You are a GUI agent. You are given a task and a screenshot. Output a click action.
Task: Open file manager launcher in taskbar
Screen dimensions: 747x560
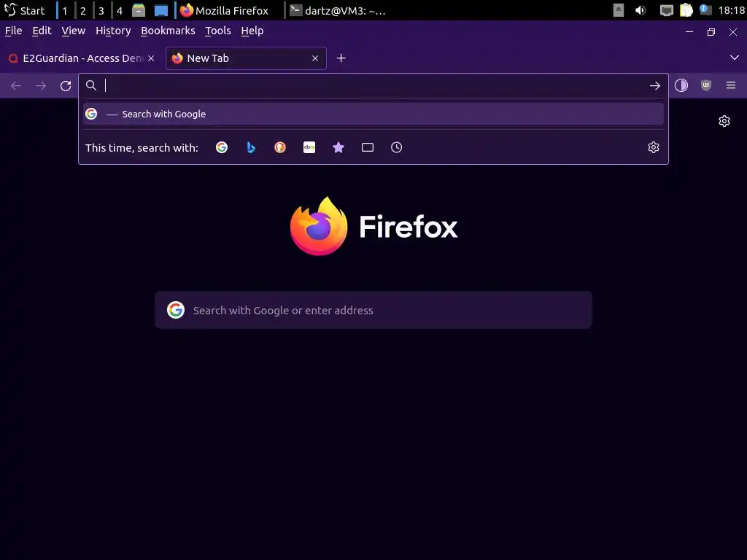click(139, 10)
